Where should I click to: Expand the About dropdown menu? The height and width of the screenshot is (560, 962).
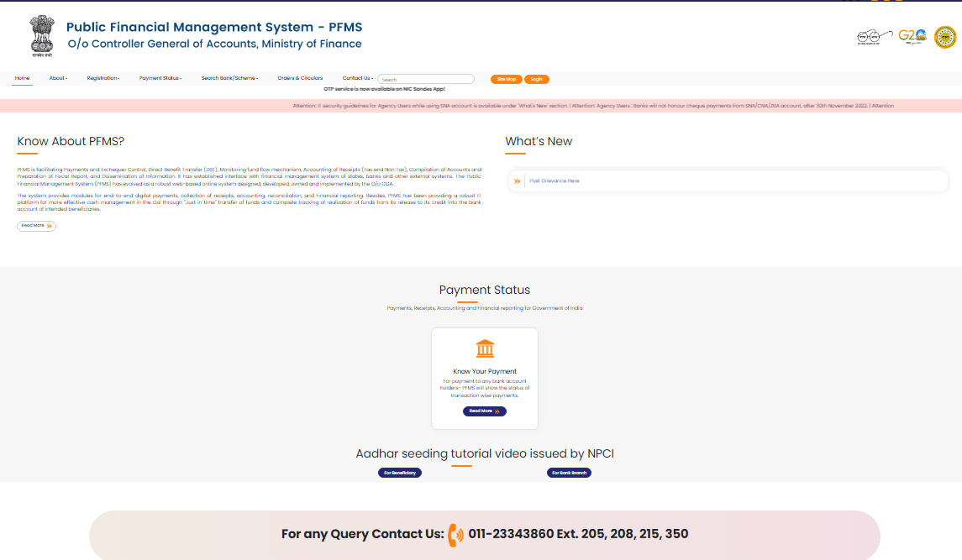[58, 78]
